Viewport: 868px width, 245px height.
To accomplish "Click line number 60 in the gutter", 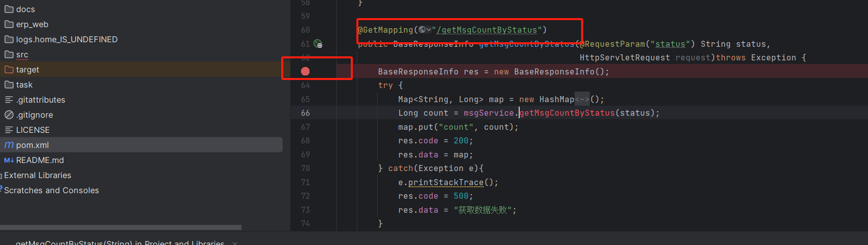I will pos(305,30).
